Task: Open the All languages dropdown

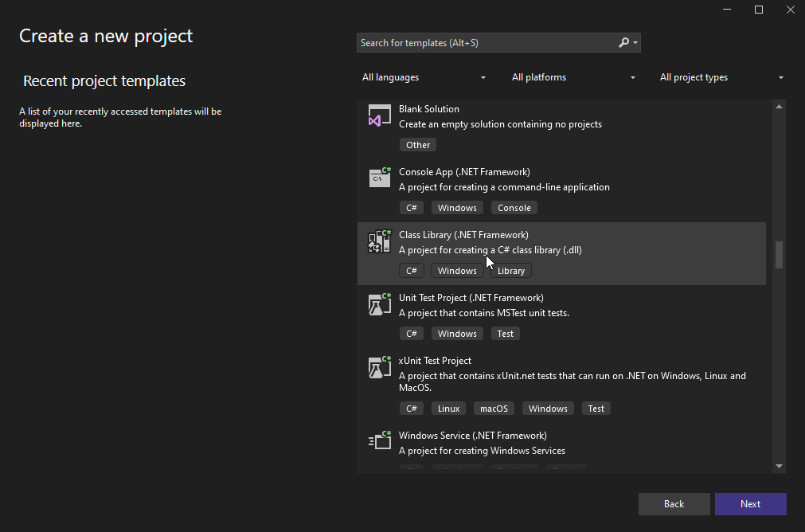Action: [424, 77]
